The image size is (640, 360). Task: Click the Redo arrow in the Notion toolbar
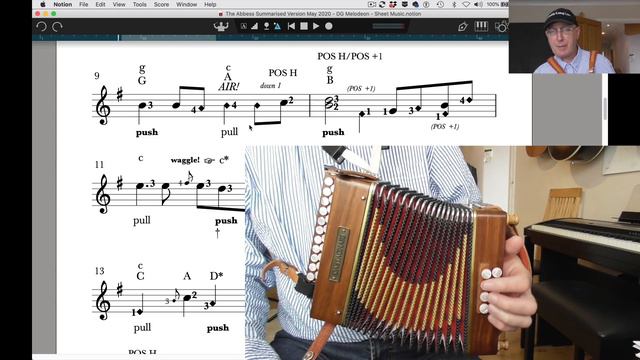point(57,27)
